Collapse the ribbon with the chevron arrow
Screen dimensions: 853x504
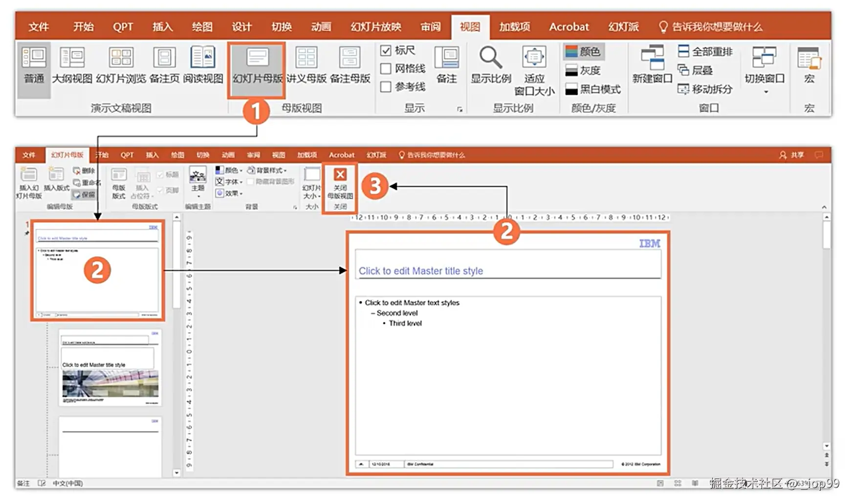(x=824, y=207)
